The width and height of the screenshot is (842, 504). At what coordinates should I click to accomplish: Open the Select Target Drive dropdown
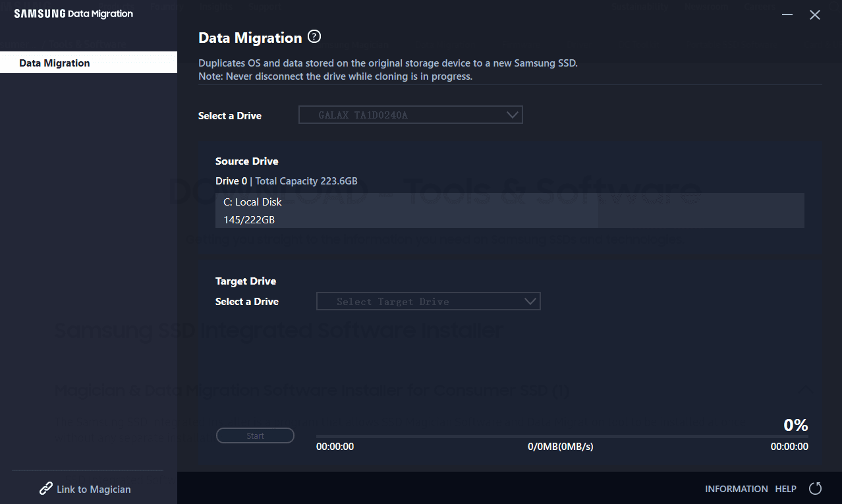tap(428, 301)
